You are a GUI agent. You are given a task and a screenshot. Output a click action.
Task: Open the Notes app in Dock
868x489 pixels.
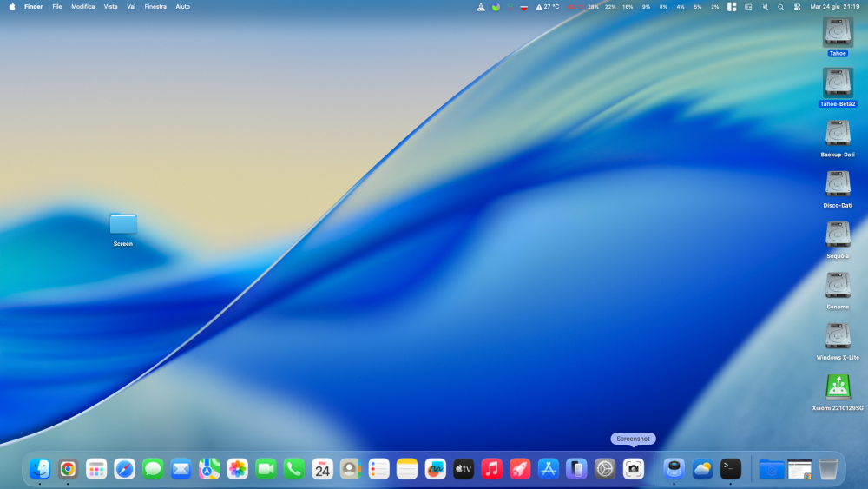click(x=407, y=469)
